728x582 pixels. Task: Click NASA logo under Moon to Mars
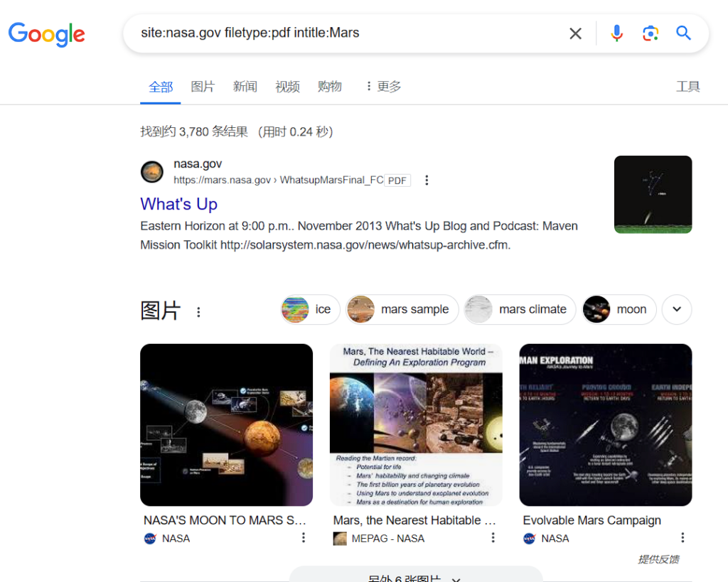[150, 539]
